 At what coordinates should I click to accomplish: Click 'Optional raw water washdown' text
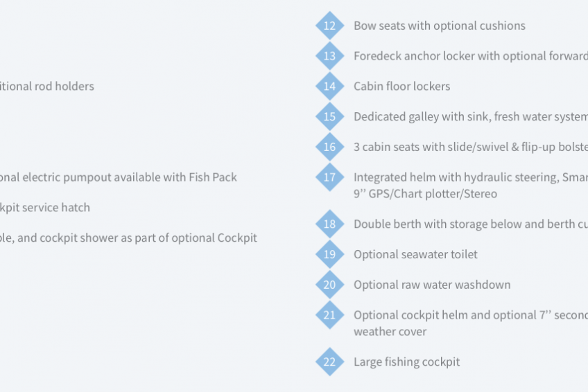[x=432, y=285]
